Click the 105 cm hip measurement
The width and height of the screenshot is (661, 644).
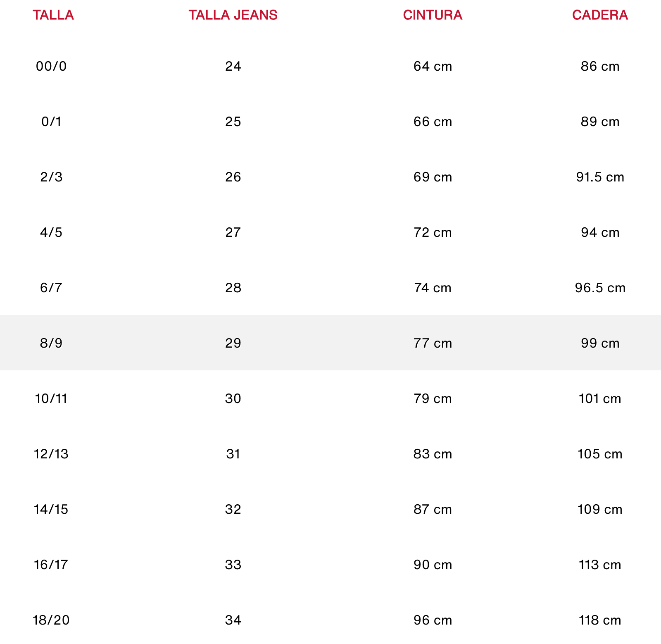(600, 454)
